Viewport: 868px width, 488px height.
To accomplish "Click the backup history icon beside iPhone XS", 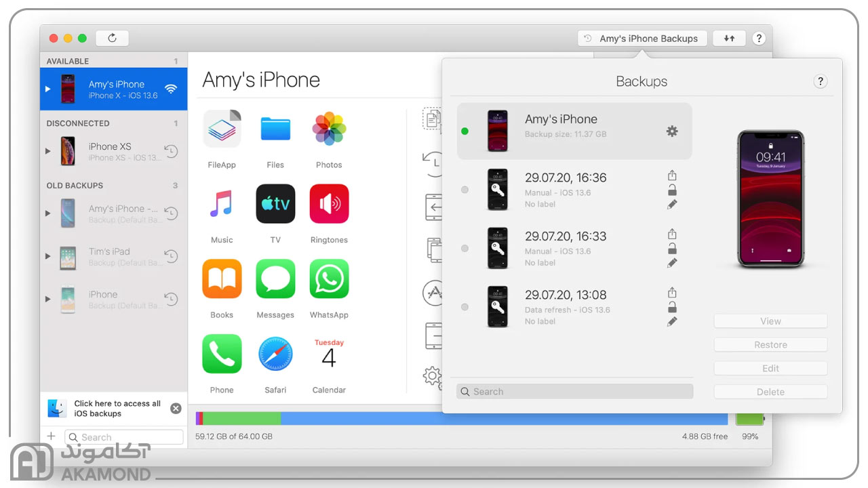I will 171,151.
